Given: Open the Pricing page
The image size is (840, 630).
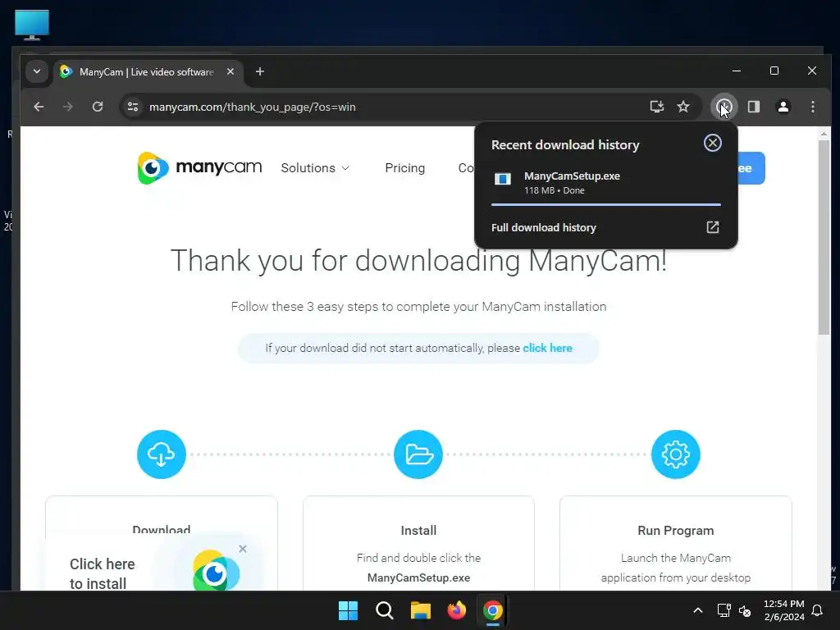Looking at the screenshot, I should (404, 167).
